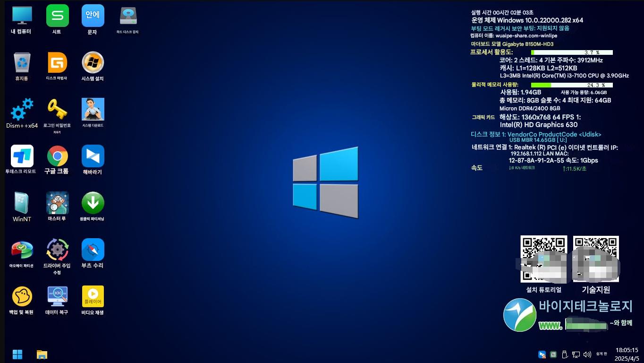This screenshot has width=644, height=363.
Task: Open 투데스크 리모트 remote desktop icon
Action: 22,156
